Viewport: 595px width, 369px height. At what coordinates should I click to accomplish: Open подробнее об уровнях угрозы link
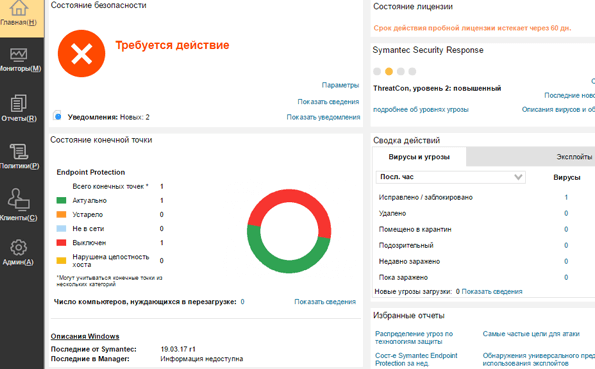[x=421, y=109]
